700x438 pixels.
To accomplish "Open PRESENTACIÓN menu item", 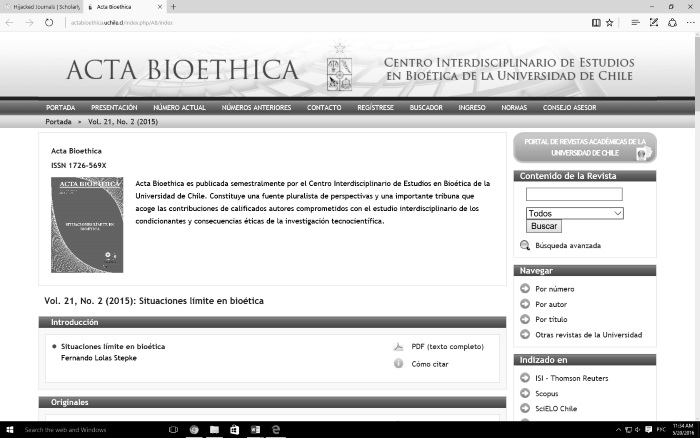I will (x=114, y=108).
